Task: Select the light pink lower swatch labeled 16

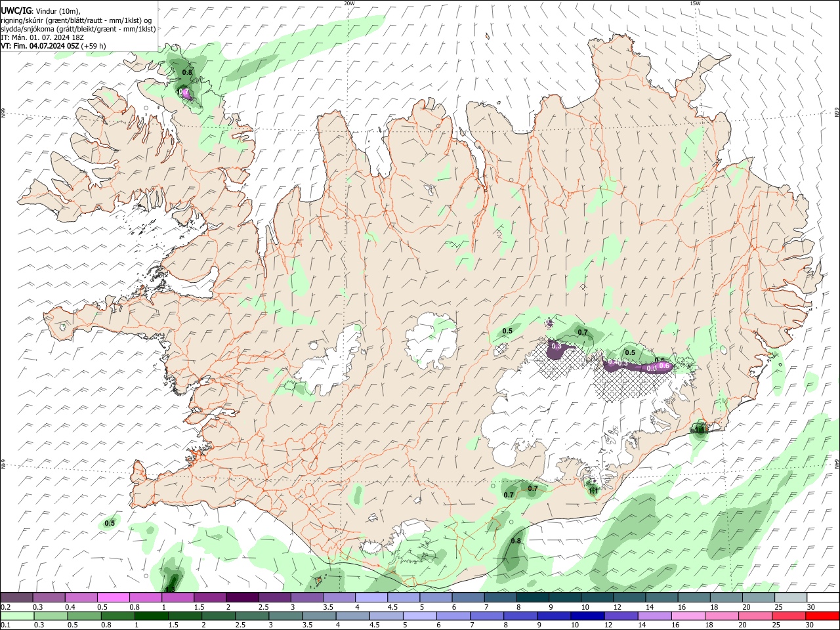Action: tap(688, 616)
